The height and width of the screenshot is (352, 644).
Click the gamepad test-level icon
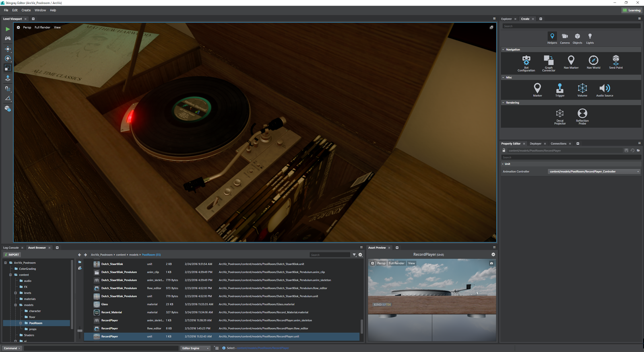8,38
